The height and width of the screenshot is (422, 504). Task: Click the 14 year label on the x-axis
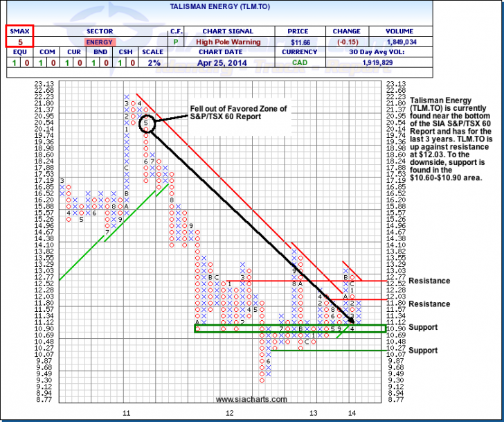tap(352, 412)
